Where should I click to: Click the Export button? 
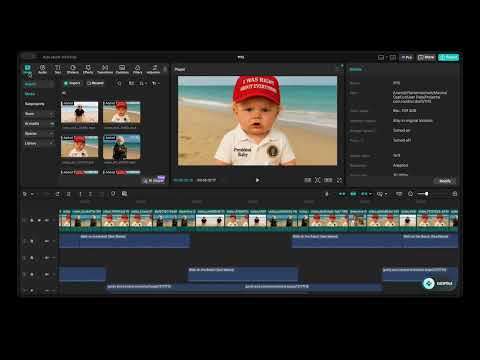click(448, 57)
